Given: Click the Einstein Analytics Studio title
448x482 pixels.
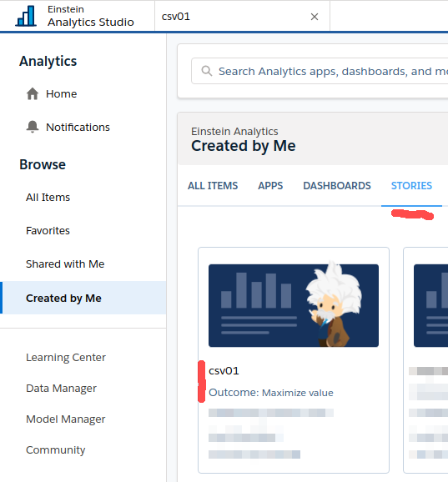Looking at the screenshot, I should pos(91,16).
